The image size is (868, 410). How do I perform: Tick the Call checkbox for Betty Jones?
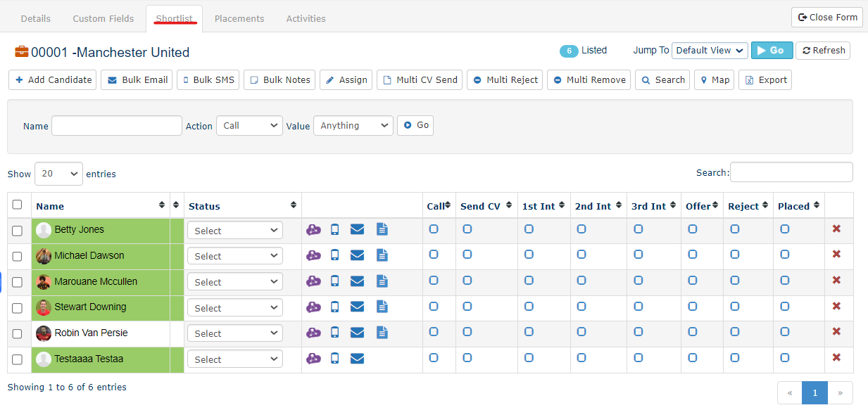(434, 229)
